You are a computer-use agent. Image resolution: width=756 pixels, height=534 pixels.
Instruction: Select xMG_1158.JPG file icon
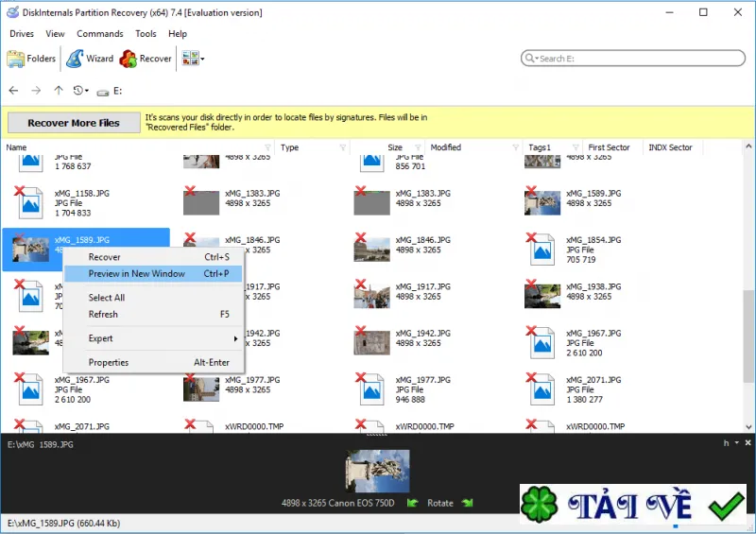click(30, 203)
